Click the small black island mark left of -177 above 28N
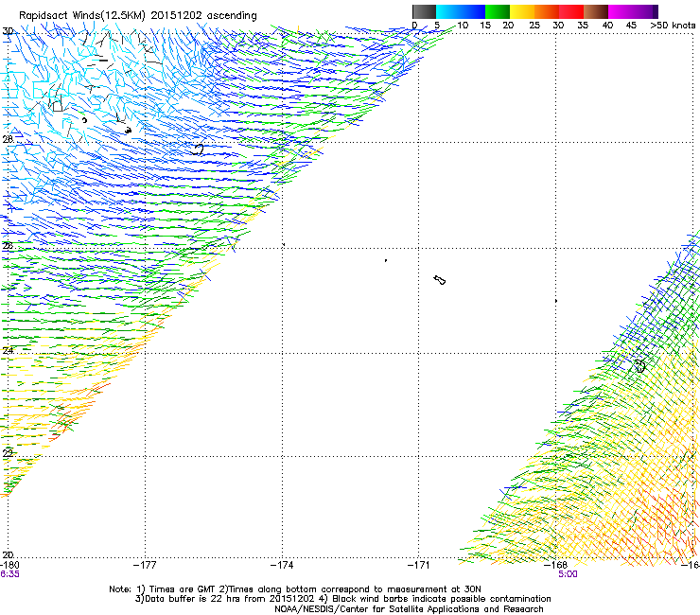Viewport: 700px width, 615px height. (128, 130)
